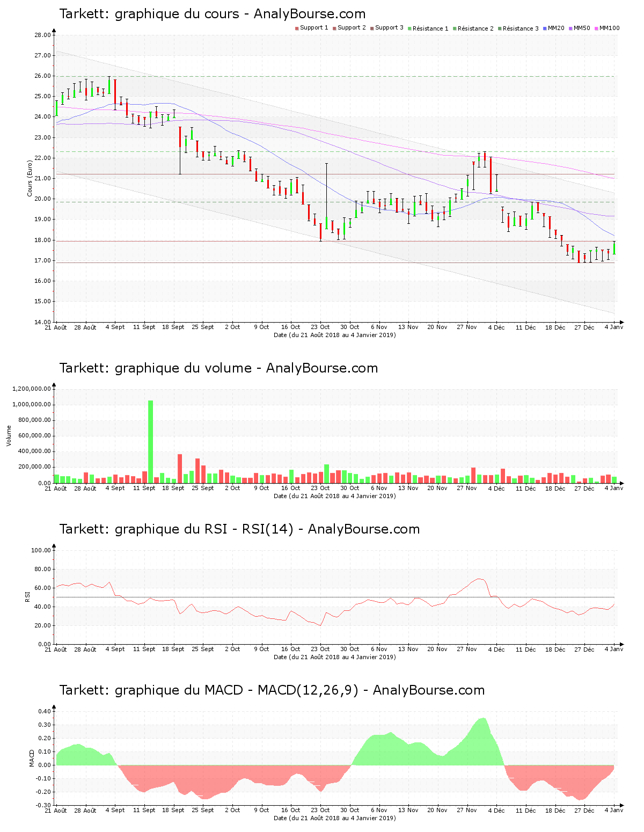644x832 pixels.
Task: Select the Résistance 2 legend entry
Action: (473, 28)
